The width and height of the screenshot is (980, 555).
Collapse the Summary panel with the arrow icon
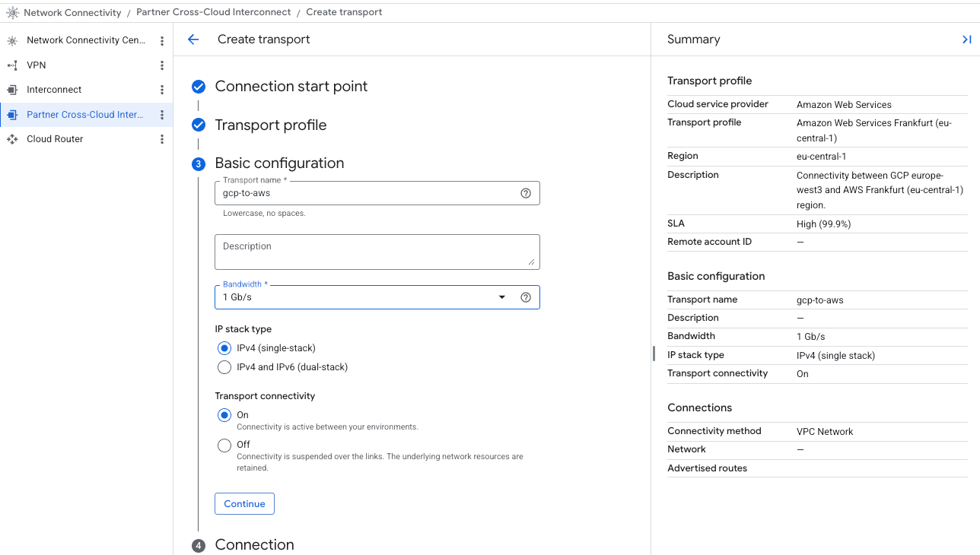[966, 40]
